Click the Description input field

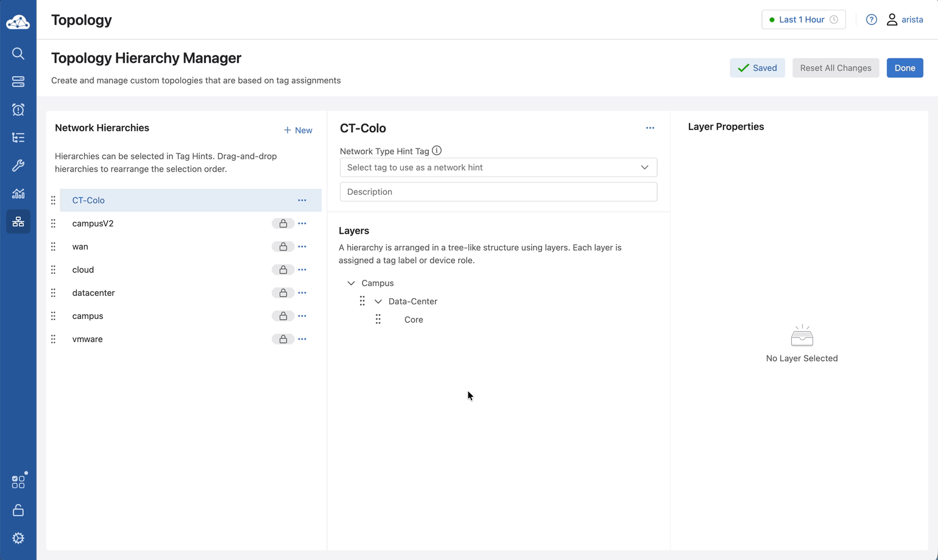[x=498, y=192]
